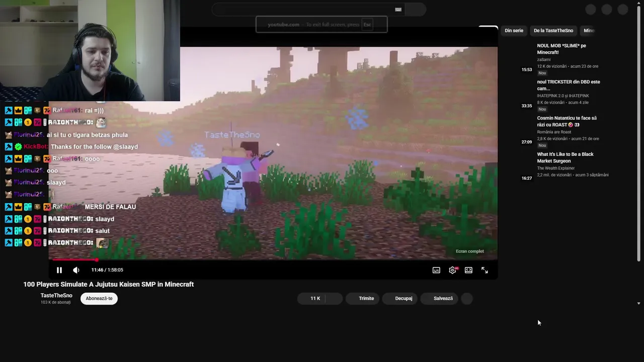
Task: Click the KickBot follow message in chat
Action: coord(94,147)
